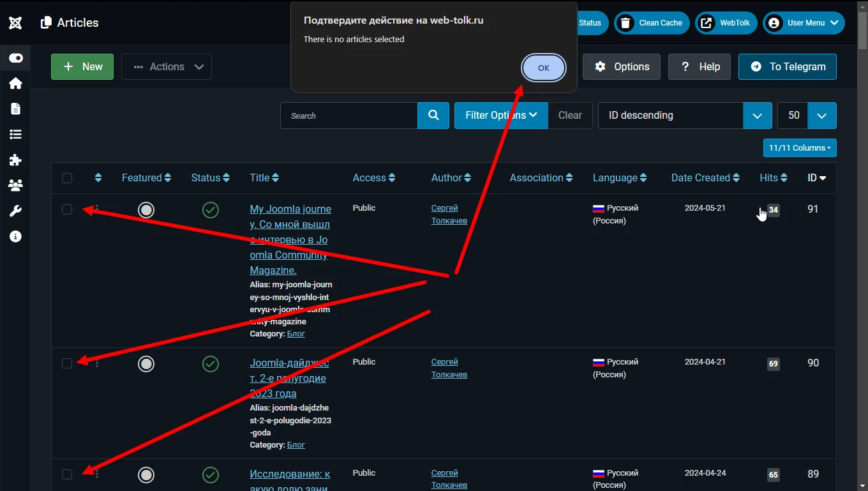
Task: Toggle featured icon for article 90
Action: tap(146, 364)
